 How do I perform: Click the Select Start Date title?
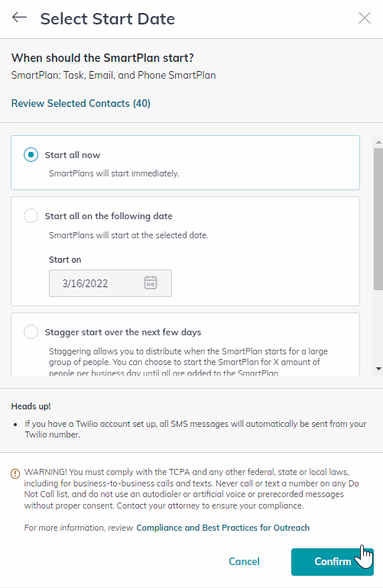point(107,19)
